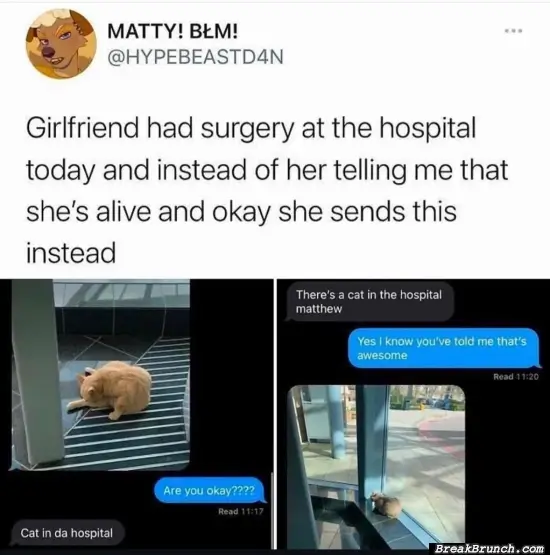This screenshot has width=550, height=555.
Task: Click the 'Read 11:20' receipt label
Action: 516,377
